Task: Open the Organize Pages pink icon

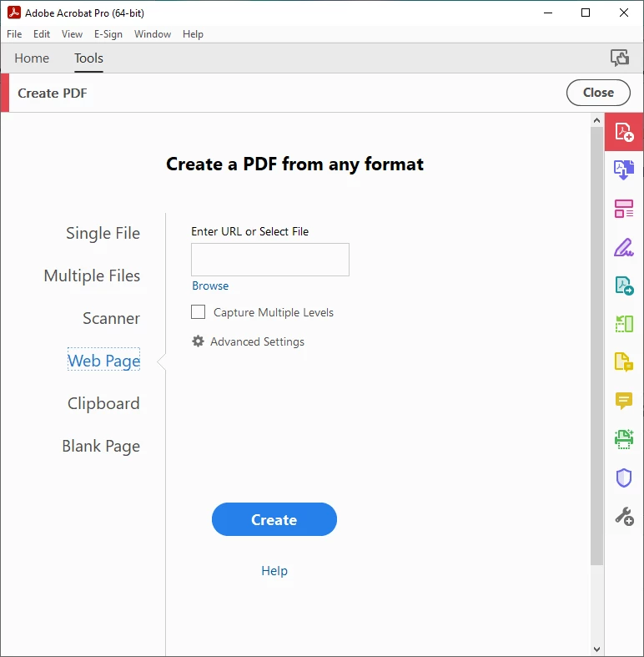Action: [624, 208]
